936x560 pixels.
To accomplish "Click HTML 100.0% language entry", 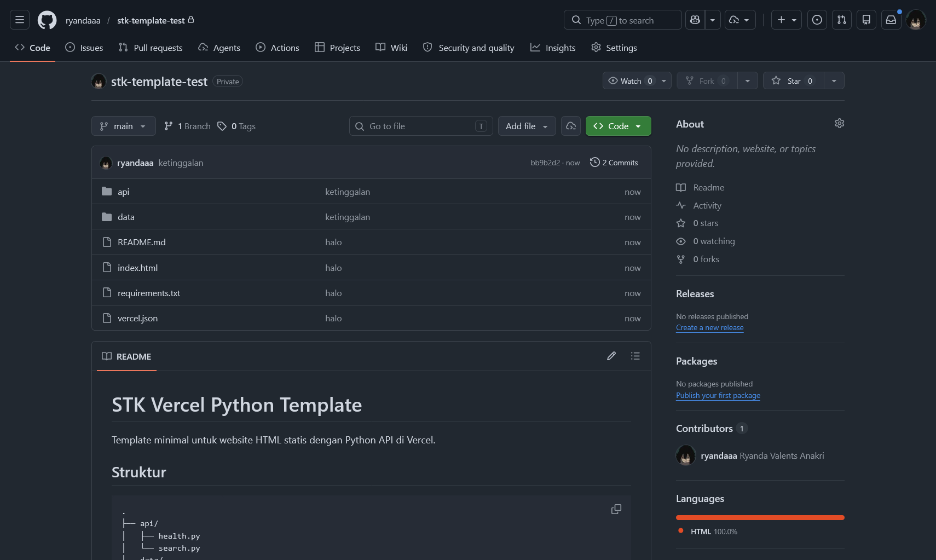I will pyautogui.click(x=708, y=532).
